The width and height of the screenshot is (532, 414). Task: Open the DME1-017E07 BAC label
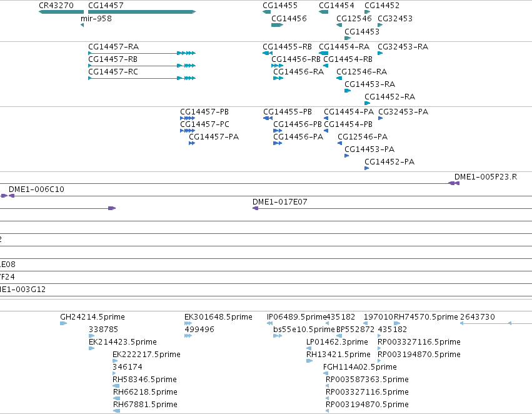tap(280, 202)
